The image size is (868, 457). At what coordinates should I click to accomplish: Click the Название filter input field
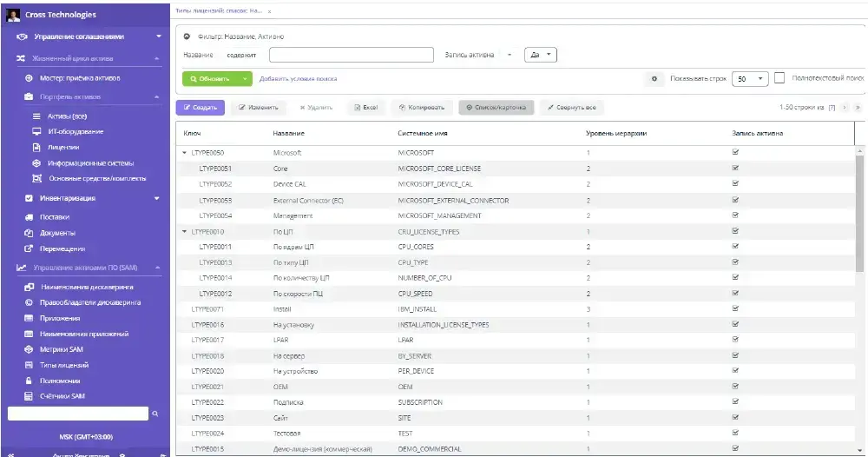[x=352, y=55]
